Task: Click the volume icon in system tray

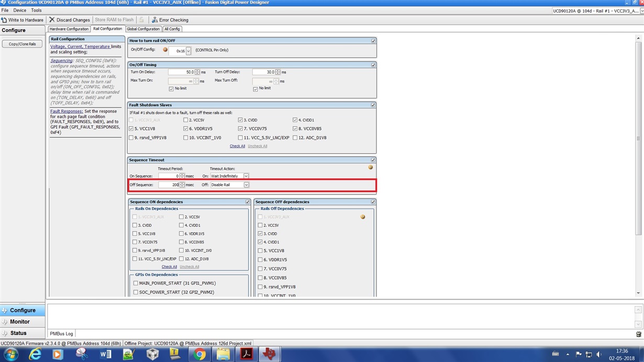Action: (598, 355)
